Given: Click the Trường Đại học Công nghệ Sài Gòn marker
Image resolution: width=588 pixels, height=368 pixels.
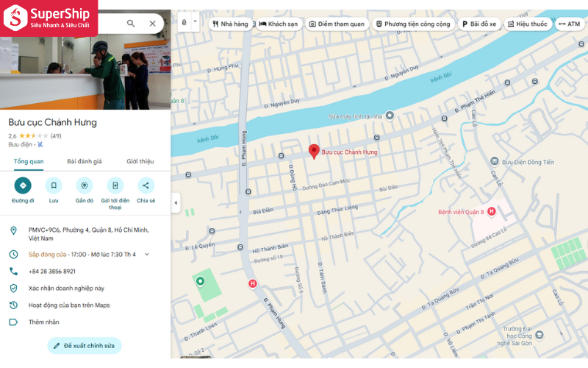Looking at the screenshot, I should tap(539, 334).
